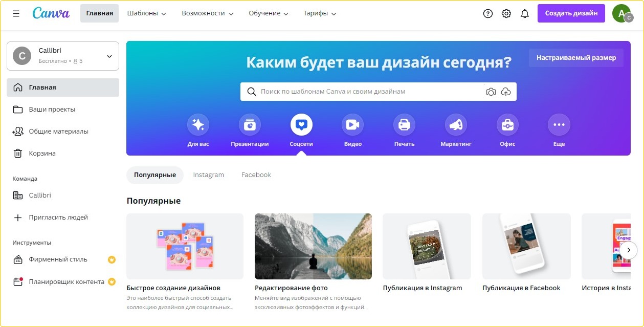Open the help question mark icon
Viewport: 644px width, 327px height.
(487, 13)
